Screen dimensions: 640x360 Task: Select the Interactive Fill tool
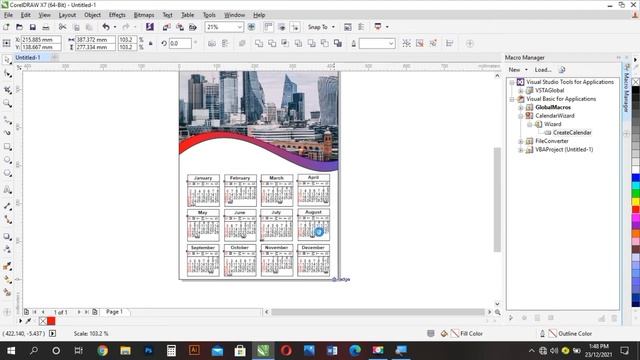[x=7, y=279]
